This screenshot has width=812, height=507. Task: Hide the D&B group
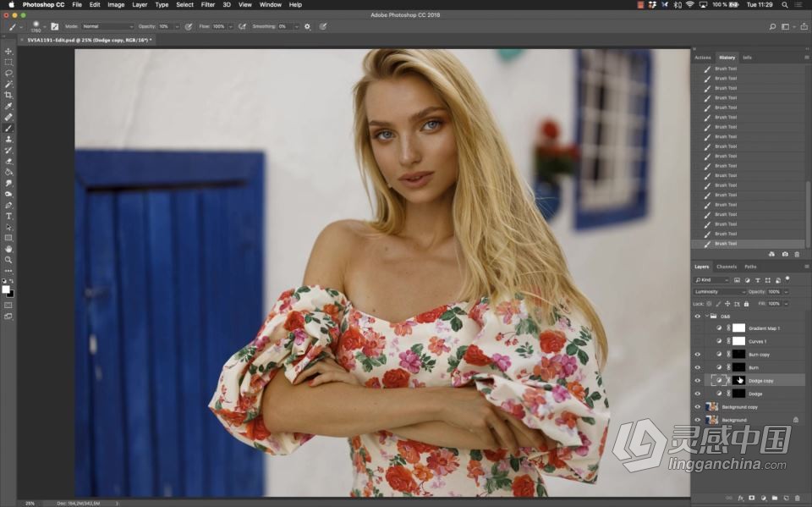click(698, 317)
